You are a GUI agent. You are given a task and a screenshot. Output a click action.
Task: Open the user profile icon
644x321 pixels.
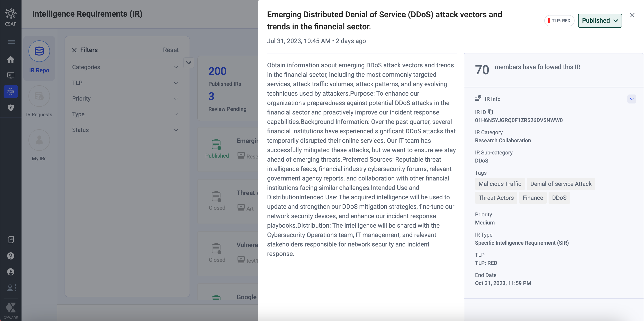coord(11,272)
